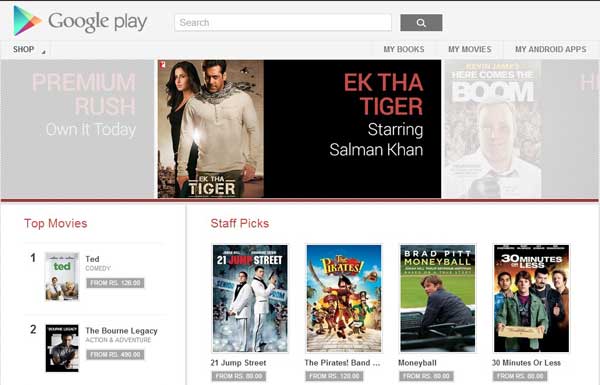Image resolution: width=600 pixels, height=385 pixels.
Task: Click price button under 30 Minutes Or Less
Action: [520, 376]
